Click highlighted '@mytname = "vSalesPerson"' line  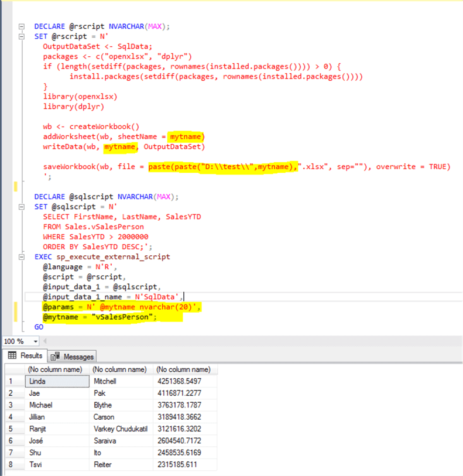pos(100,317)
